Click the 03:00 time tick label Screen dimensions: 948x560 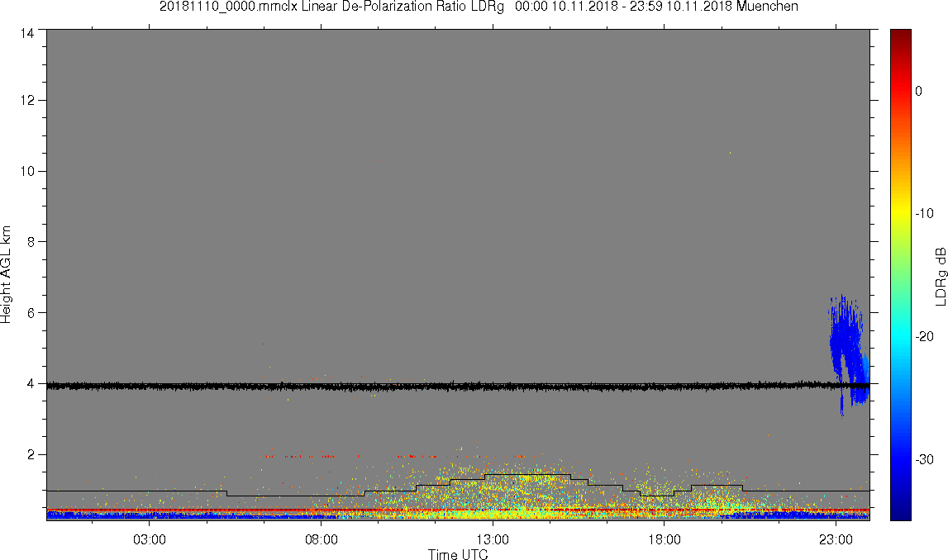[x=150, y=539]
